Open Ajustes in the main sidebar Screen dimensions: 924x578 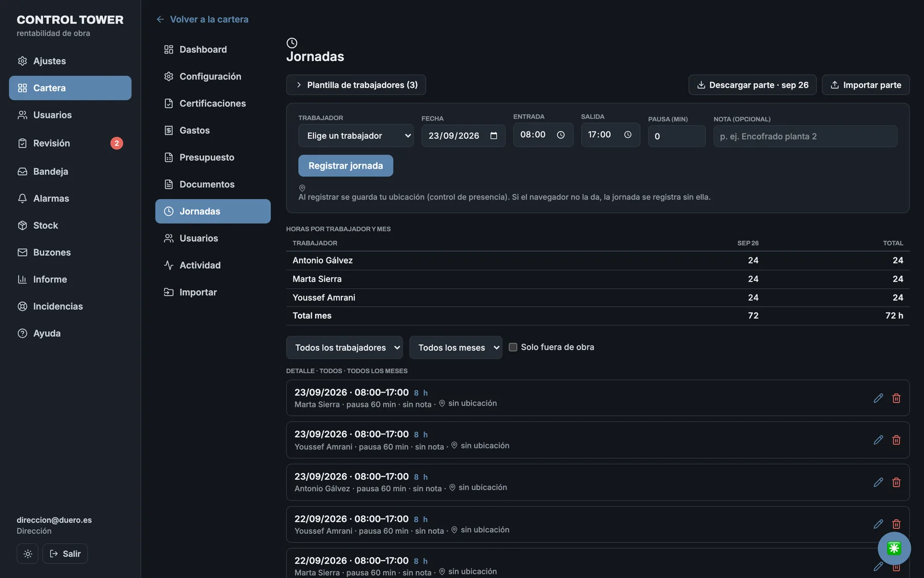[70, 61]
